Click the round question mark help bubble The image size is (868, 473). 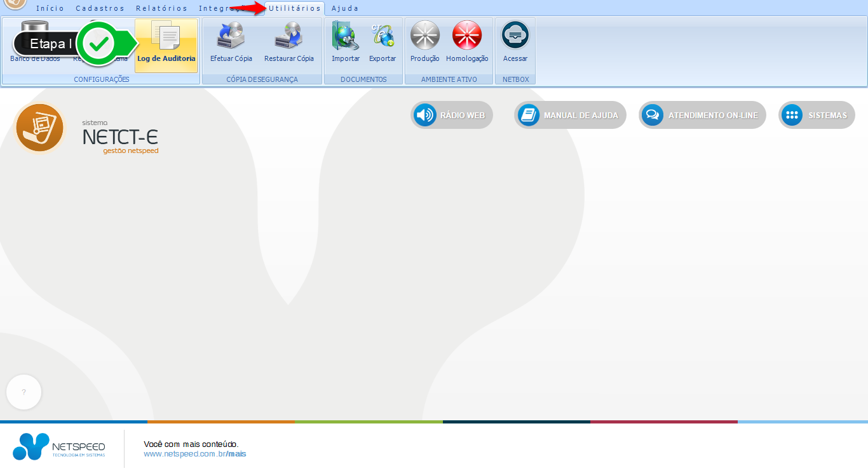pos(24,392)
